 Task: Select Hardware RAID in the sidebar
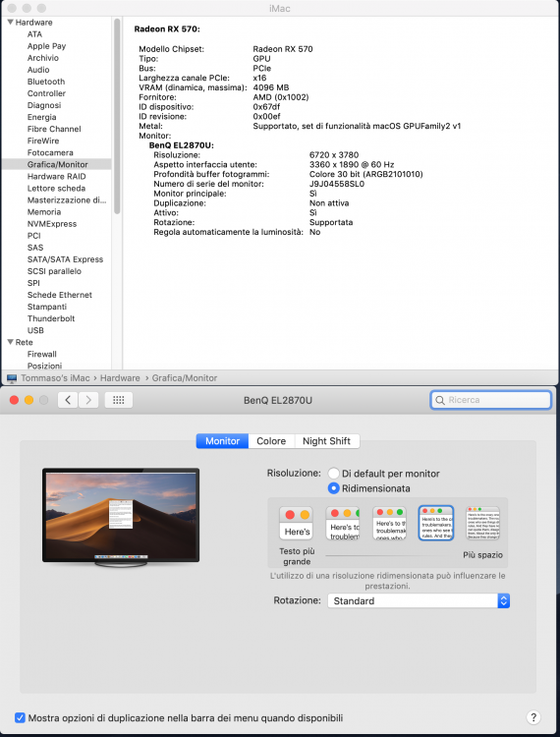click(x=56, y=176)
